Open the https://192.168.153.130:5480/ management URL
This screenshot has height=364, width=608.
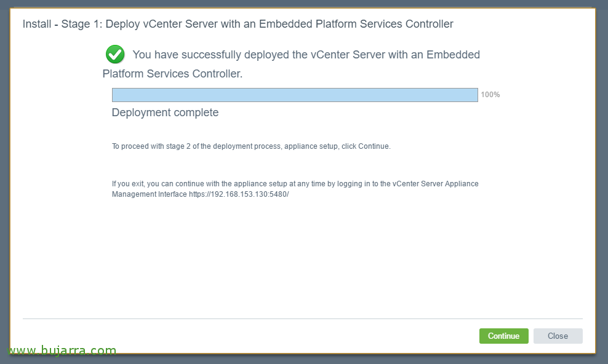[239, 194]
